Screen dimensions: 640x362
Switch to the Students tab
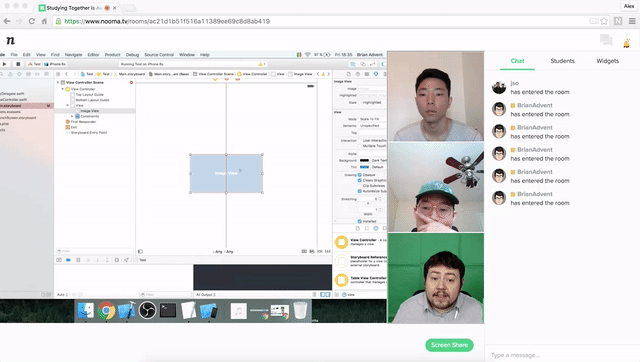tap(562, 61)
